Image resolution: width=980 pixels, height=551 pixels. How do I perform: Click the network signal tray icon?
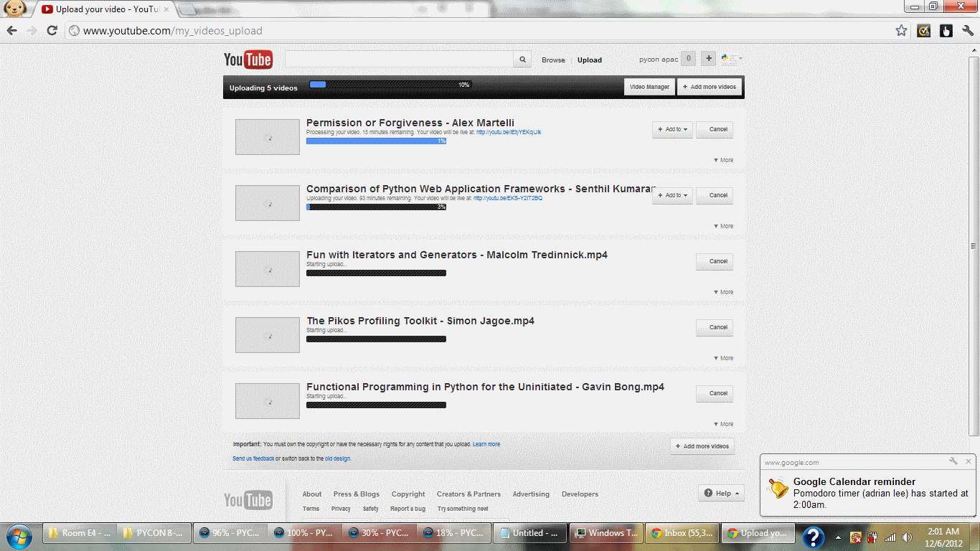890,537
